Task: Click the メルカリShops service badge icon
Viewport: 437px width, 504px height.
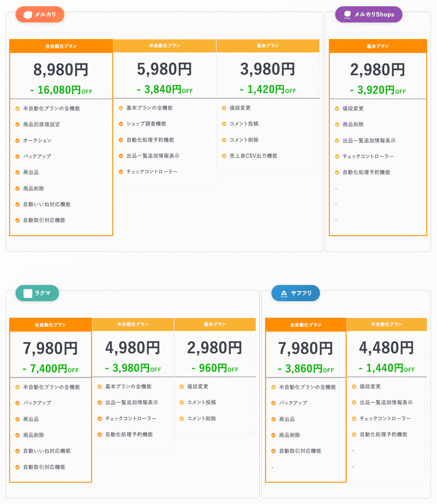Action: pos(368,14)
